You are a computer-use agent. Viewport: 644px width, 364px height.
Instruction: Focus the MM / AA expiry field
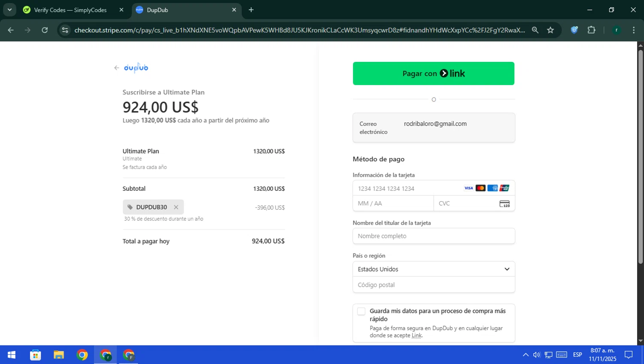coord(393,203)
